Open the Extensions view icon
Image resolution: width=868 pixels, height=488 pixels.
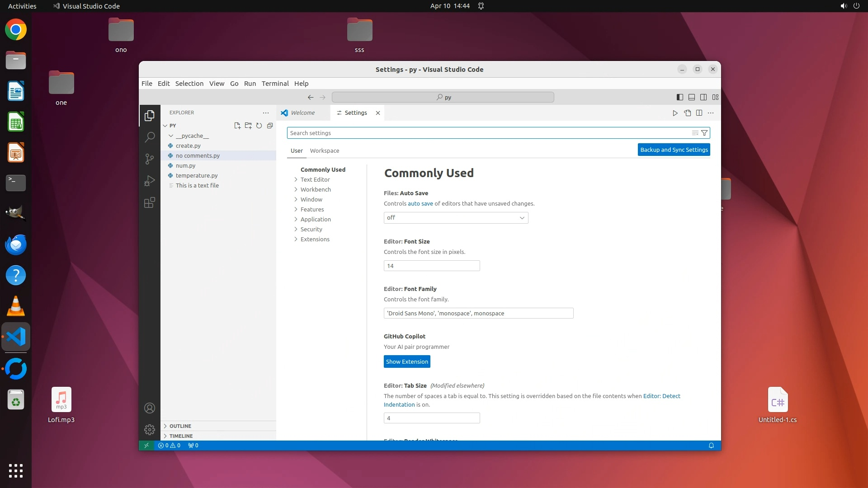pyautogui.click(x=150, y=202)
